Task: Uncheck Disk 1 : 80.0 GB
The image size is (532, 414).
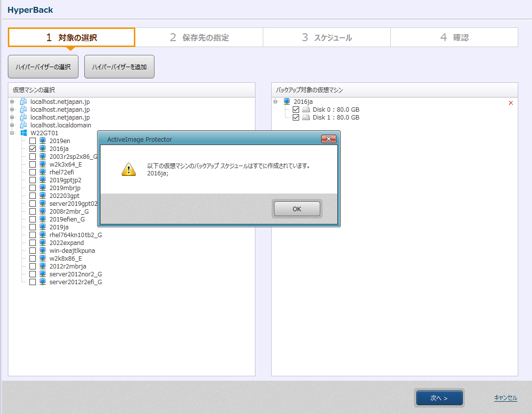Action: [296, 117]
